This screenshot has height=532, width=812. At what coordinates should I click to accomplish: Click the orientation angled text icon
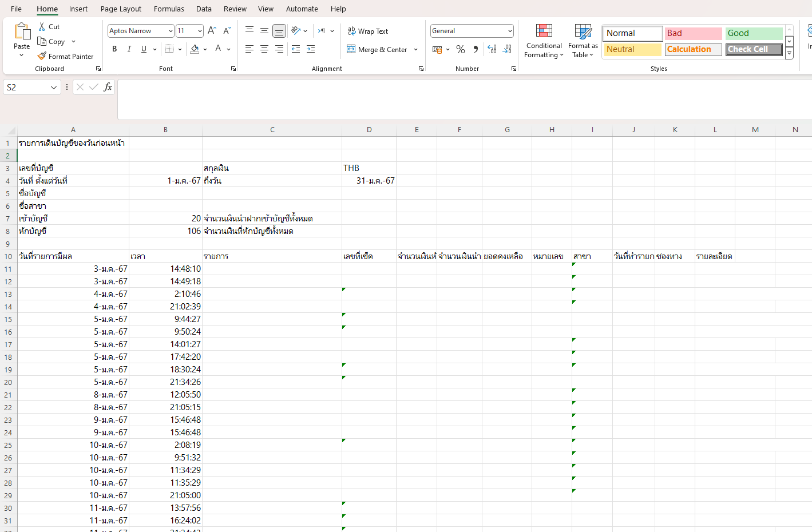point(296,31)
